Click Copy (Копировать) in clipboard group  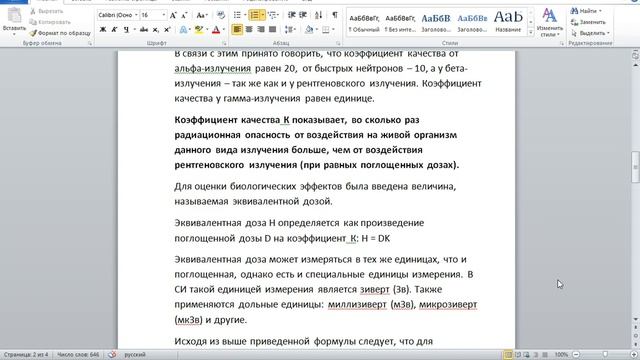pyautogui.click(x=50, y=22)
